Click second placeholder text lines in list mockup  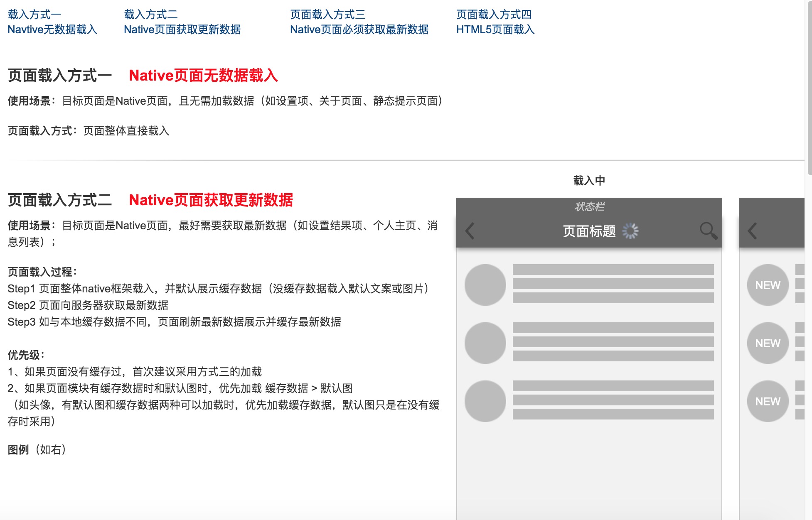(x=613, y=342)
